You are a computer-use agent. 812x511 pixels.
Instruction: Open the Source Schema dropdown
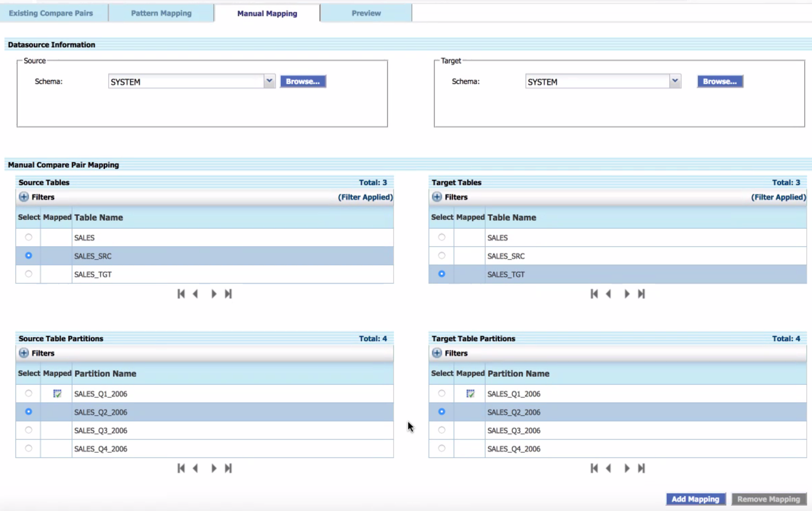click(x=269, y=81)
